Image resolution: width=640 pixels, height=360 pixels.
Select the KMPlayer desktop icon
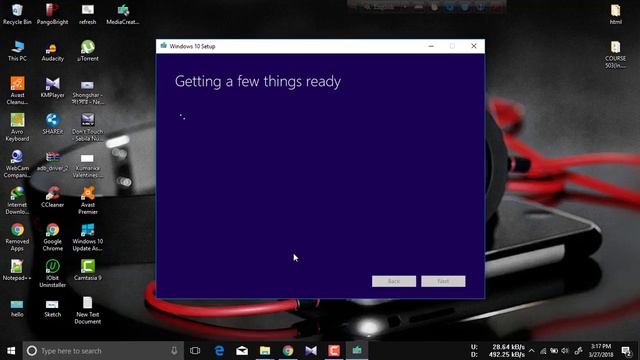pos(52,87)
